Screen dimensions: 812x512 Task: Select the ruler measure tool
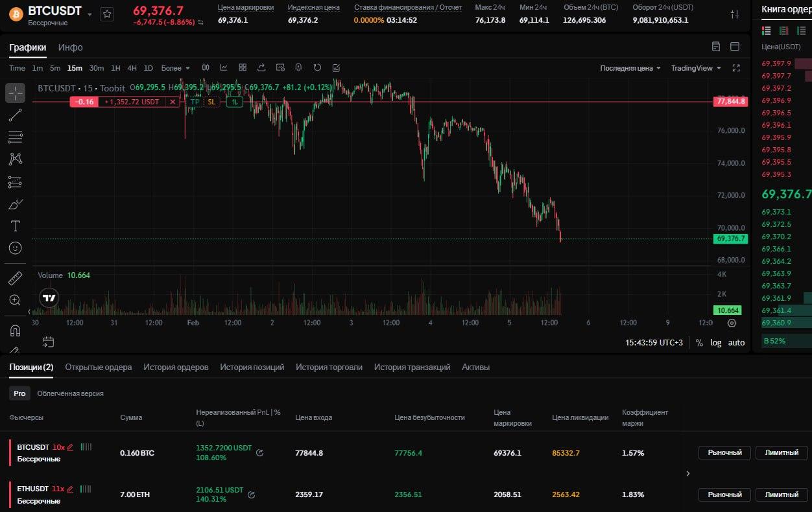16,279
